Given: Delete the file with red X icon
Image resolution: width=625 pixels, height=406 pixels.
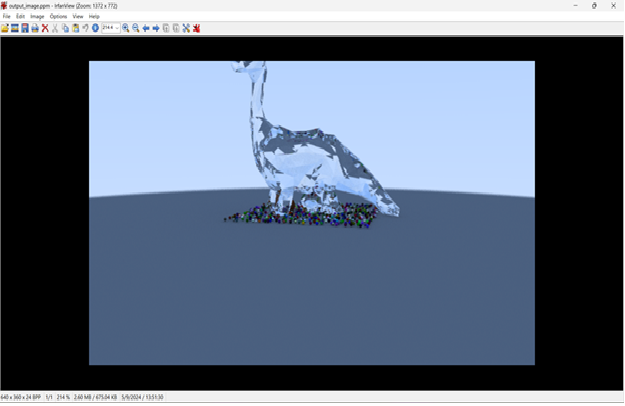Looking at the screenshot, I should (45, 28).
